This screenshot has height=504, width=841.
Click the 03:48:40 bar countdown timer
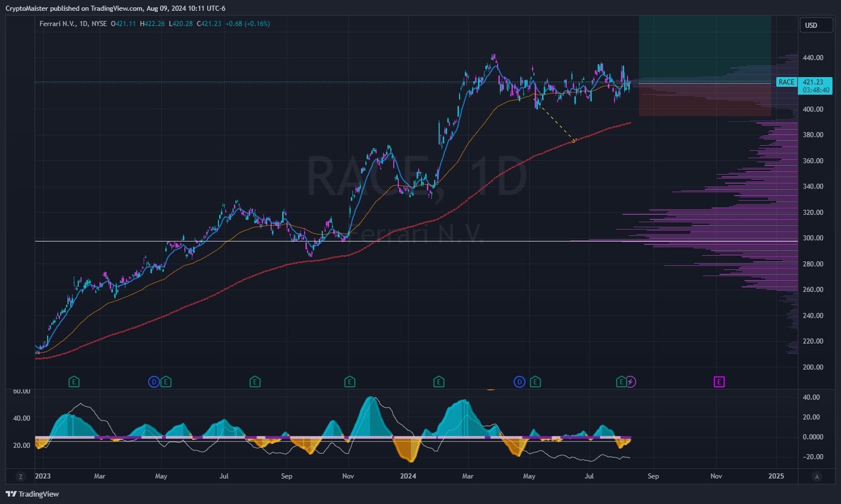click(x=815, y=90)
